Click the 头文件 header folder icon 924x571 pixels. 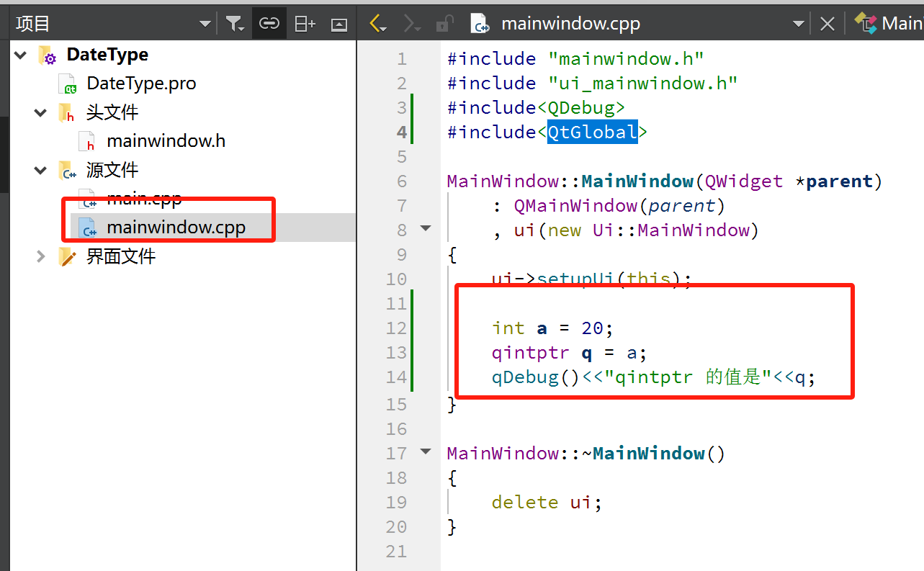[x=66, y=113]
